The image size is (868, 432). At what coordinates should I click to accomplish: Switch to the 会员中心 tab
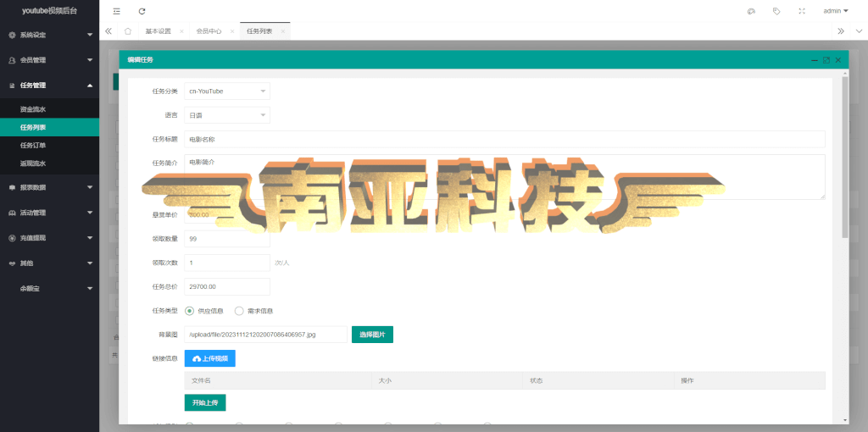(x=209, y=31)
